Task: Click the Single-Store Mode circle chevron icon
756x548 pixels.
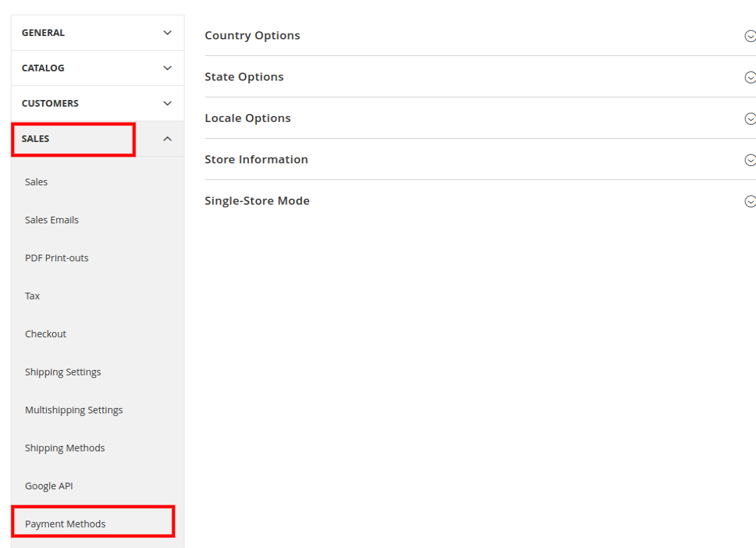Action: [x=749, y=201]
